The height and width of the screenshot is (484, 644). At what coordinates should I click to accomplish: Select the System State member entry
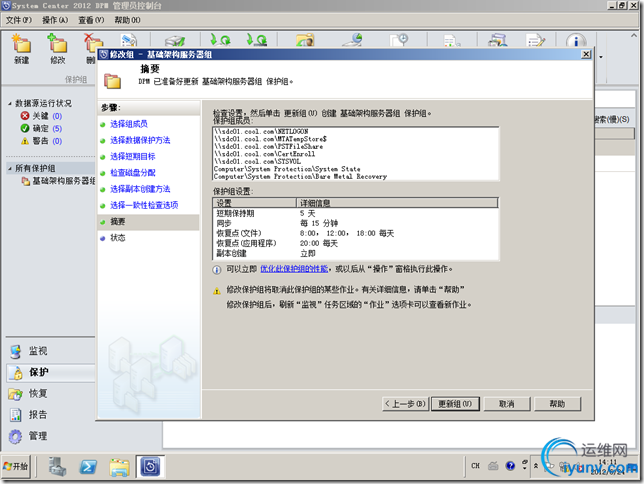287,169
